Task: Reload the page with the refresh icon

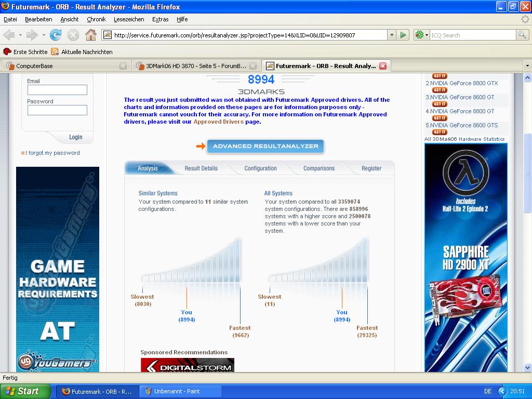Action: pos(56,35)
